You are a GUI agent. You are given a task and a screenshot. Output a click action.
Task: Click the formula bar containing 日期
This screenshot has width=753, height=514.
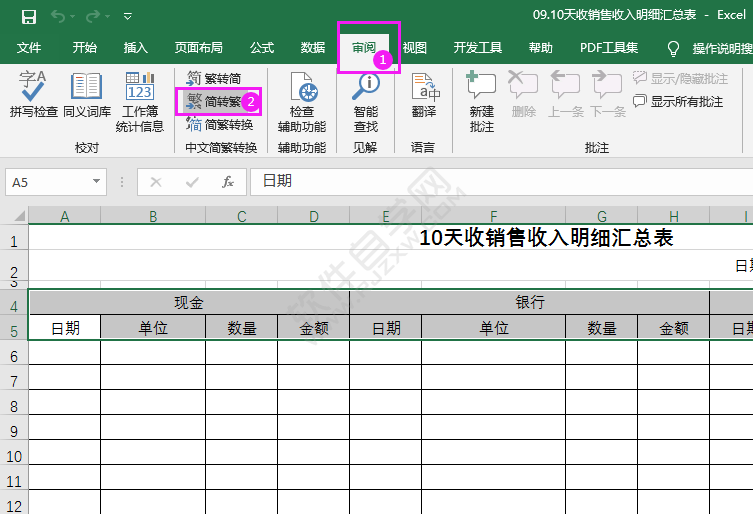pos(501,182)
